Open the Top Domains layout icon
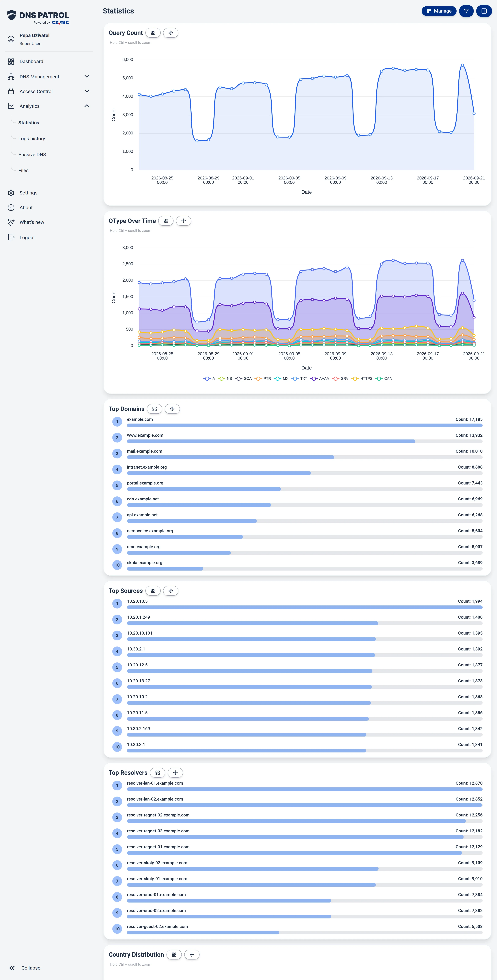497x980 pixels. tap(154, 409)
